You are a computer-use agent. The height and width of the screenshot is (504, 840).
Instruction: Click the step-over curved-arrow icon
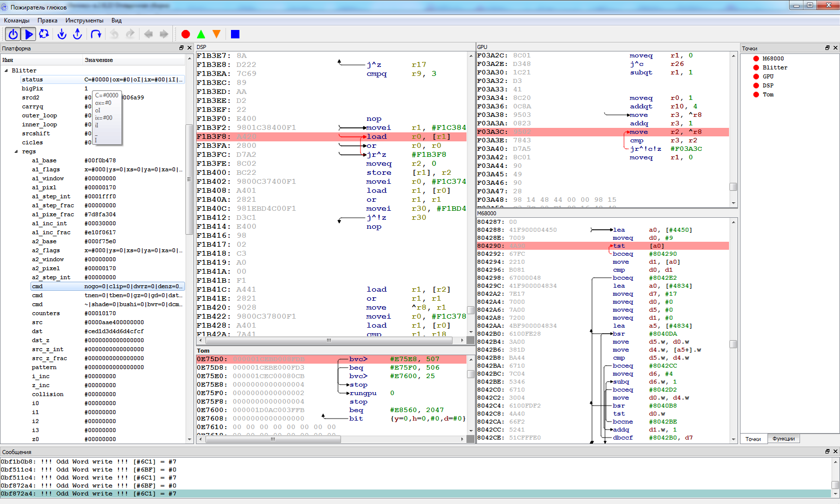96,34
